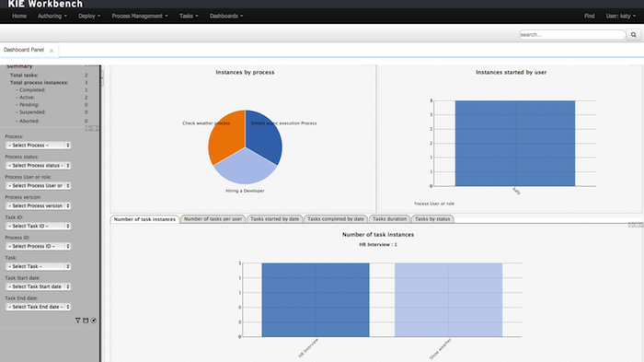Open the Select Process version dropdown
Viewport: 644px width, 362px height.
[x=39, y=205]
